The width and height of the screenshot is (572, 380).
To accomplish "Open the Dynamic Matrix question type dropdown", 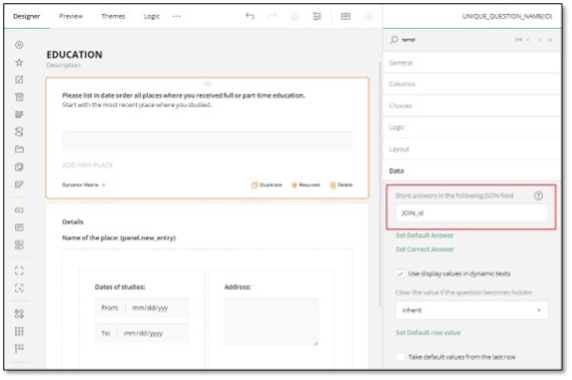I will pyautogui.click(x=84, y=185).
